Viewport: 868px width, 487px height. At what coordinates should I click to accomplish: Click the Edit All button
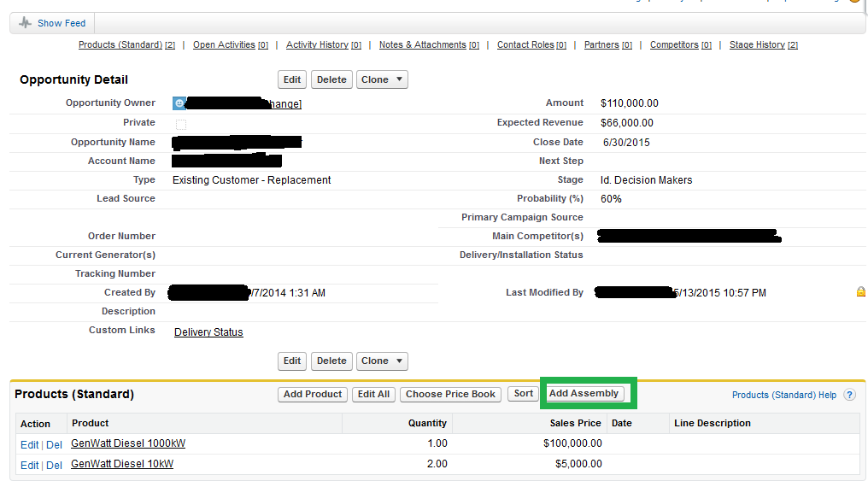tap(373, 394)
